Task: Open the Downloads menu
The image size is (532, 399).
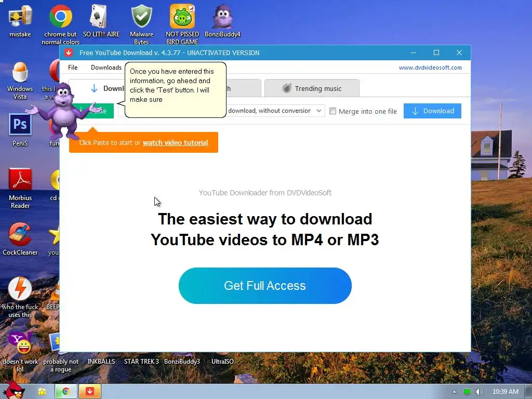Action: pos(106,67)
